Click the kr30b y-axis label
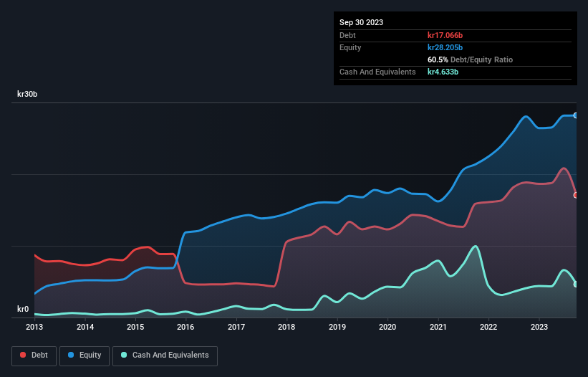Screen dimensions: 588x377 (x=27, y=94)
